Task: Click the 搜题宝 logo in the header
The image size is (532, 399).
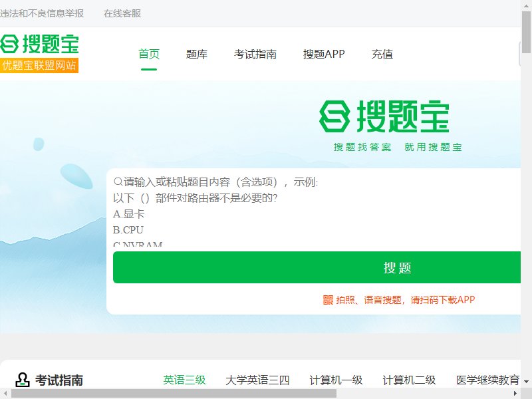Action: coord(39,44)
